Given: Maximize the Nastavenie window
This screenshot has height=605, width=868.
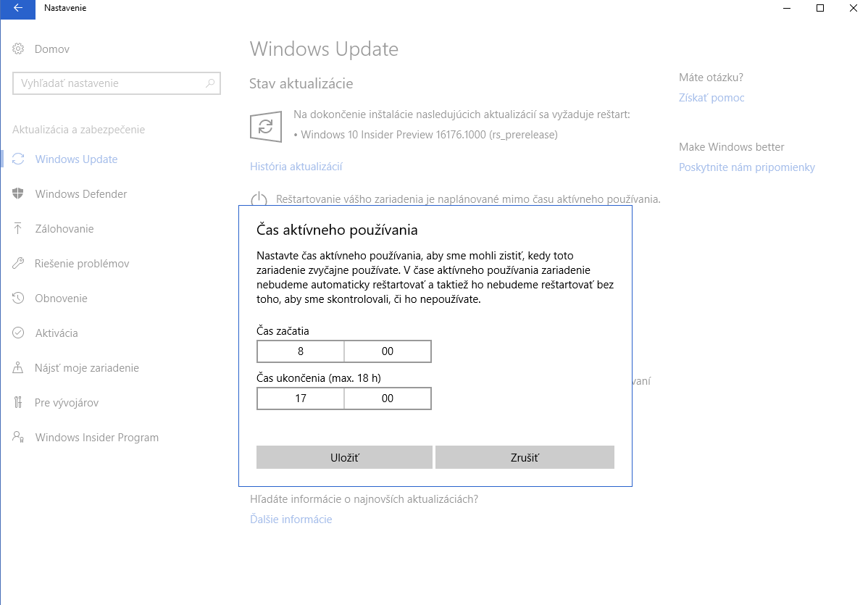Looking at the screenshot, I should (x=820, y=8).
